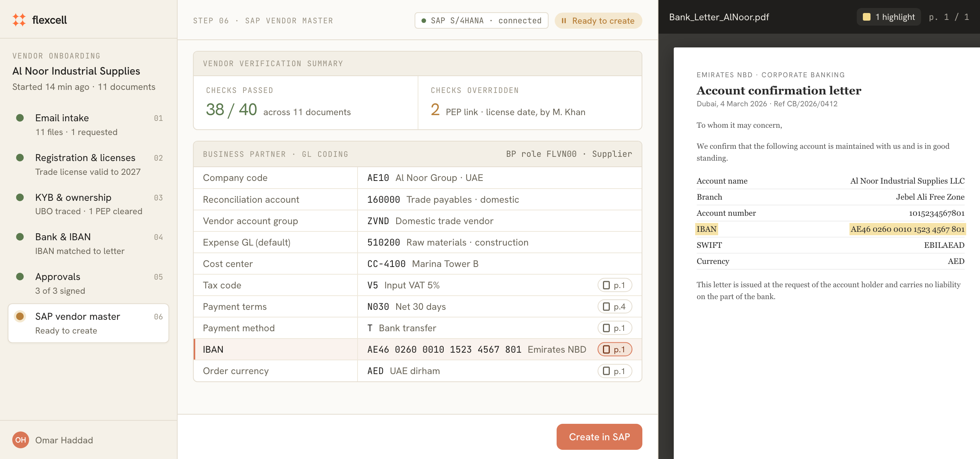
Task: Click the green status dot for Bank & IBAN
Action: (x=20, y=236)
